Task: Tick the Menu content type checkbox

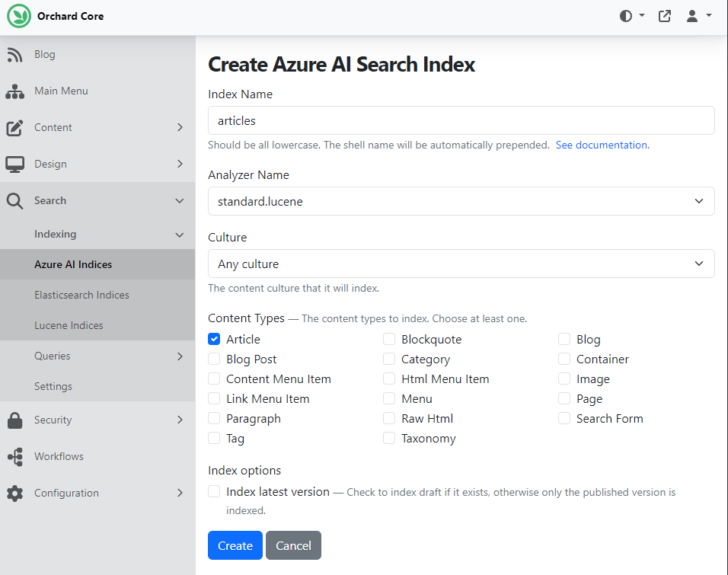Action: click(x=389, y=398)
